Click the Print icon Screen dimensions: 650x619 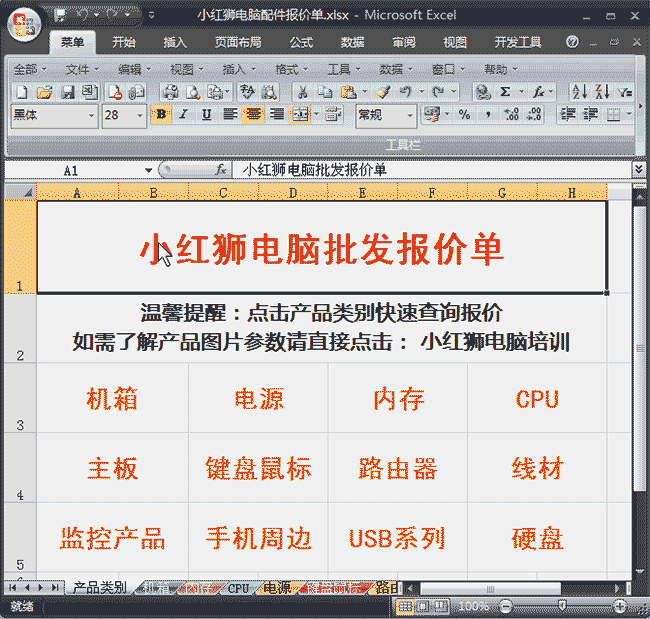170,92
